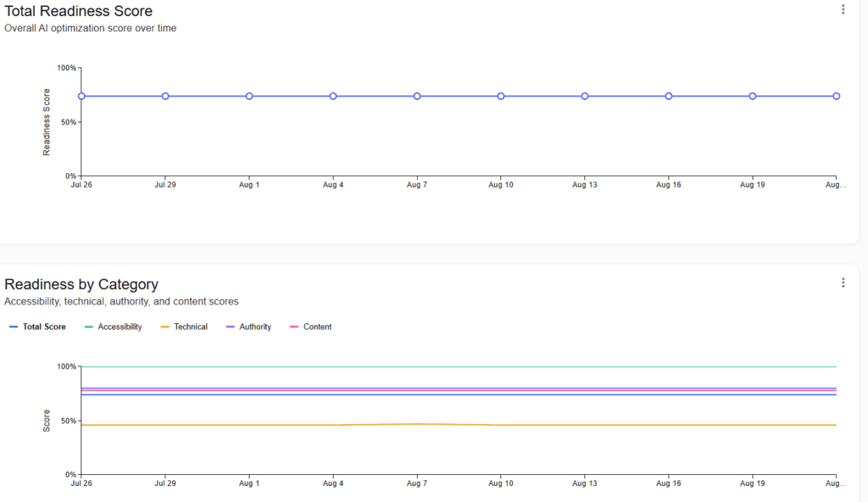This screenshot has width=868, height=502.
Task: Open Total Readiness Score options menu
Action: tap(843, 9)
